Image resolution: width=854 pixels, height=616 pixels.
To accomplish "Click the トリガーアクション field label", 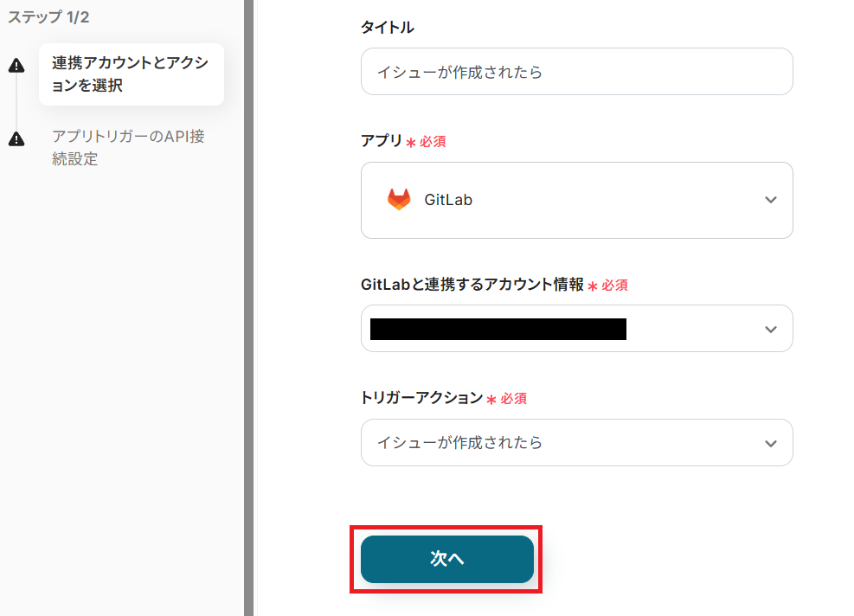I will (421, 398).
